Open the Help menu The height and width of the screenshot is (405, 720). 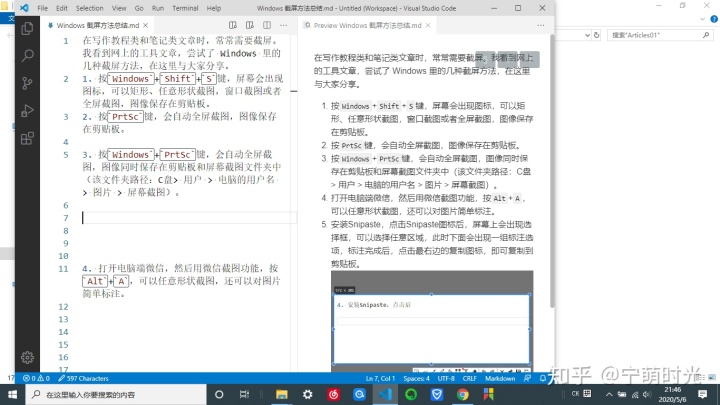[214, 8]
